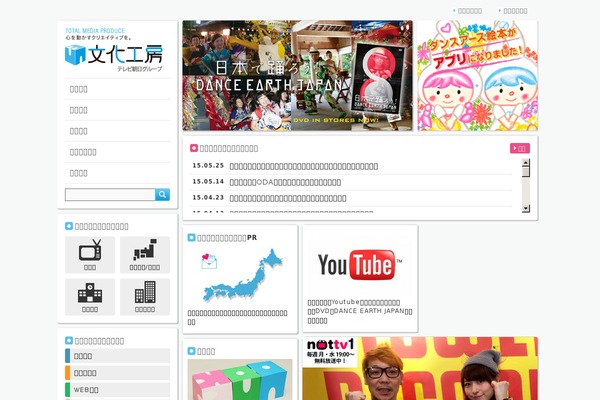Image resolution: width=600 pixels, height=400 pixels.
Task: Click the pink news list button
Action: click(520, 148)
